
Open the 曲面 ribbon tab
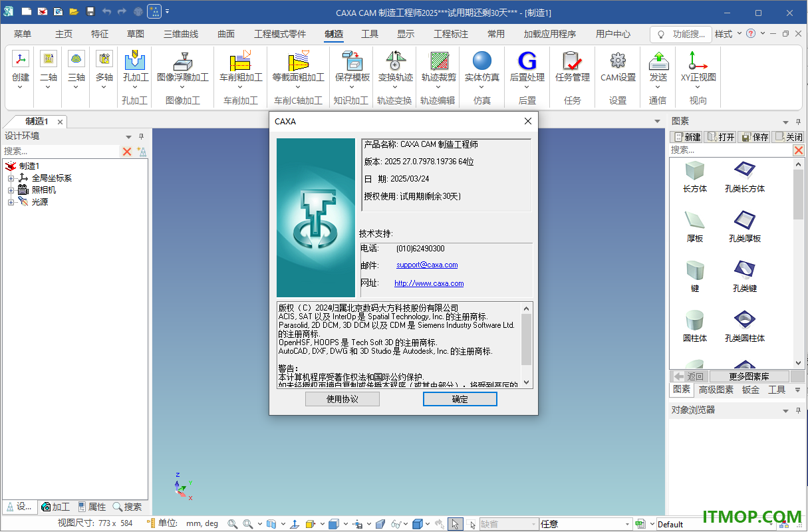pos(226,34)
